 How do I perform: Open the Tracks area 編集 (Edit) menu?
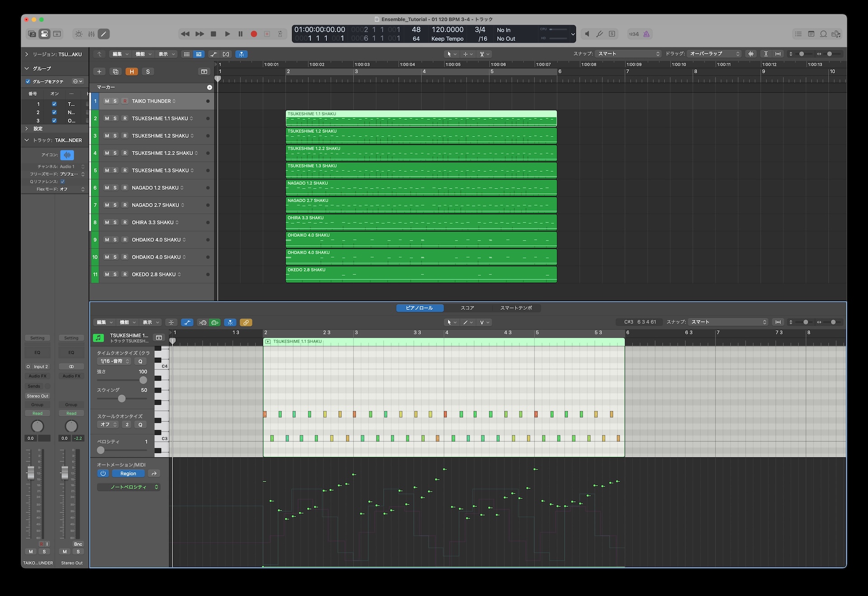pyautogui.click(x=120, y=54)
